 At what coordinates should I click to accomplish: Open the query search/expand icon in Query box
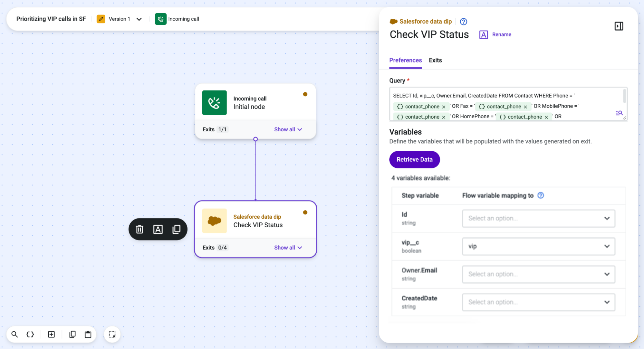pos(619,113)
